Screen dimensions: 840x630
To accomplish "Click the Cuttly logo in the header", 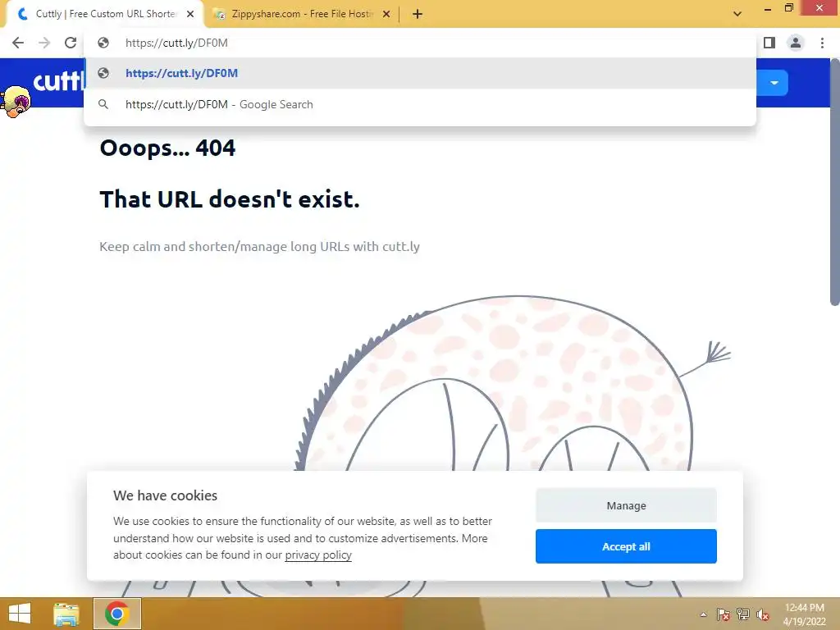I will pos(59,82).
